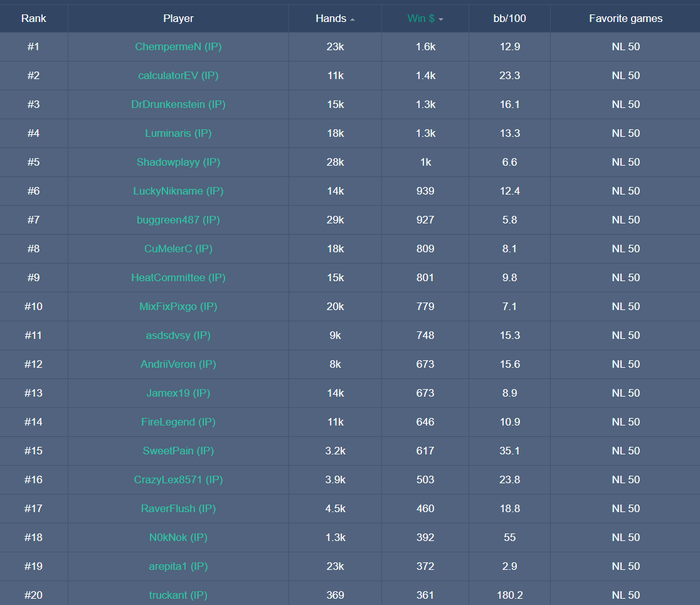
Task: Open SweetPain (IP) player link
Action: point(178,451)
